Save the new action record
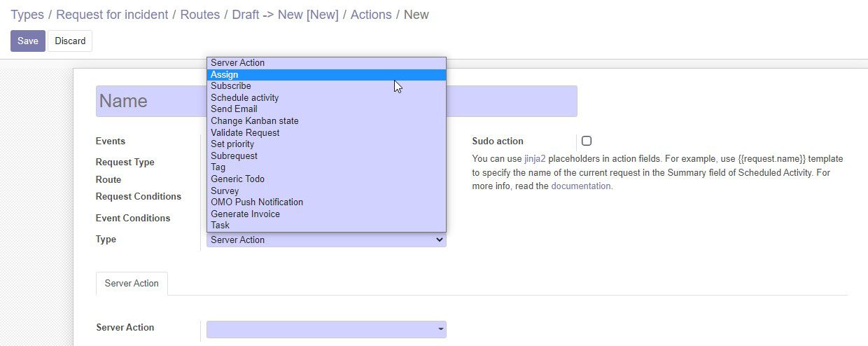Image resolution: width=868 pixels, height=346 pixels. pyautogui.click(x=28, y=41)
